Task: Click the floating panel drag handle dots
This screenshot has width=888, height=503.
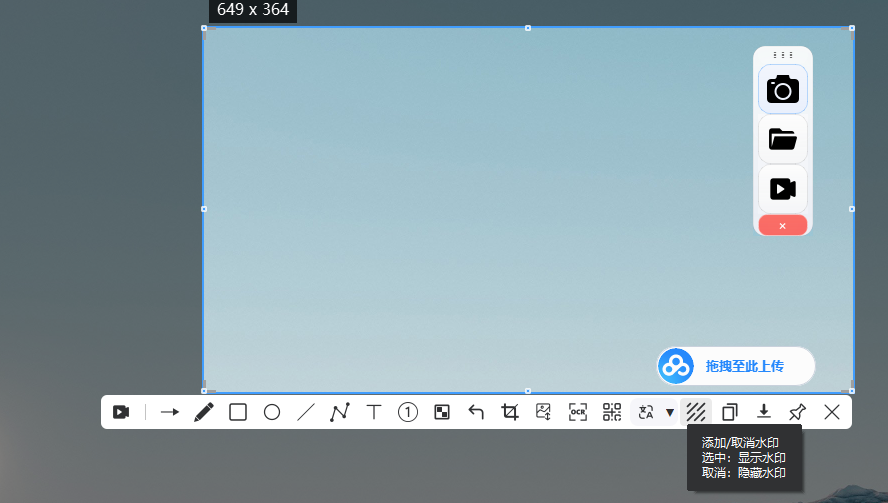Action: click(783, 55)
